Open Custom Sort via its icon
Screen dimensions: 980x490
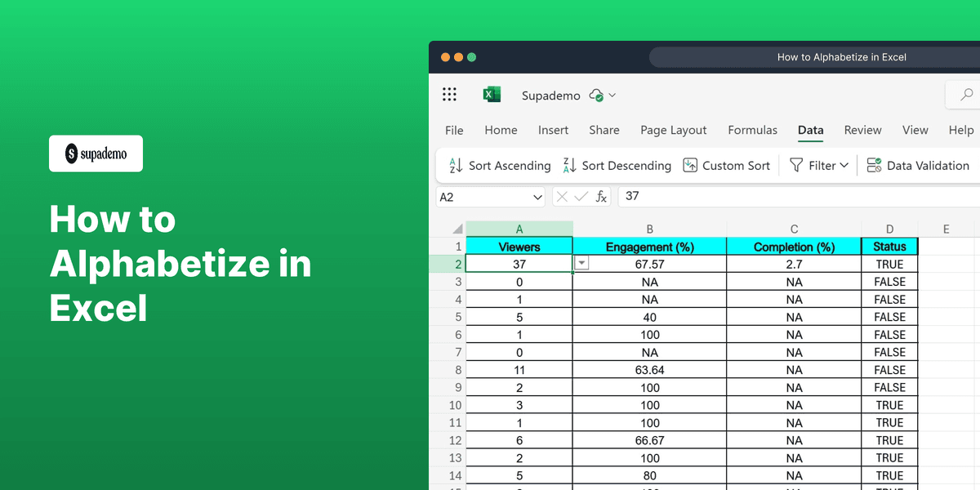coord(690,165)
